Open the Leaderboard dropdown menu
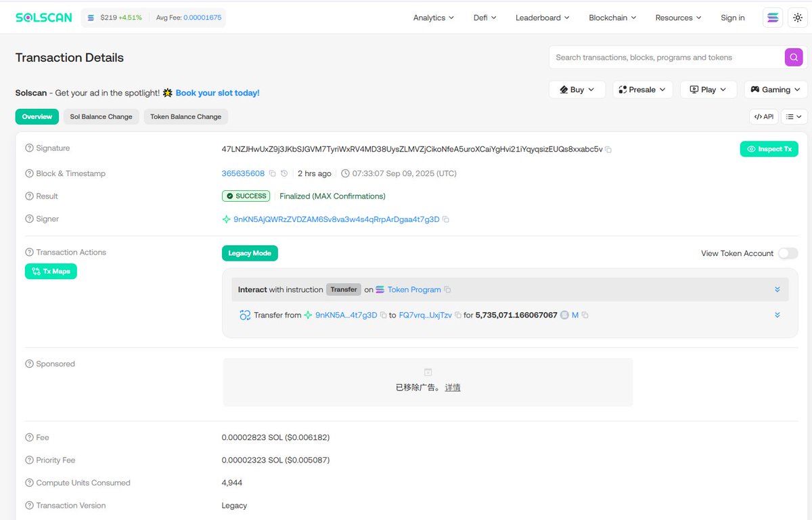Viewport: 812px width, 520px height. (x=543, y=18)
